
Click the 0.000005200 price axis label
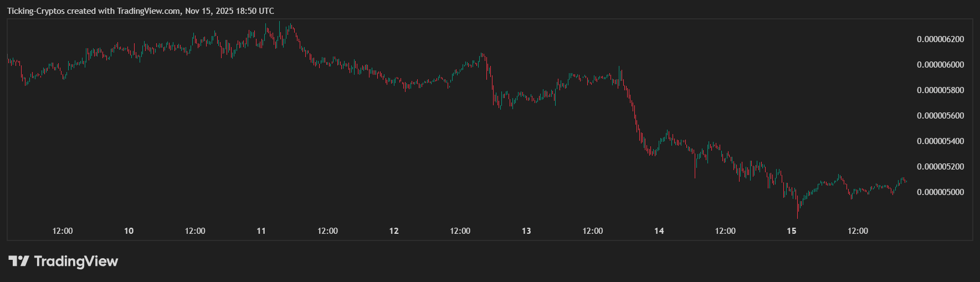[x=940, y=167]
